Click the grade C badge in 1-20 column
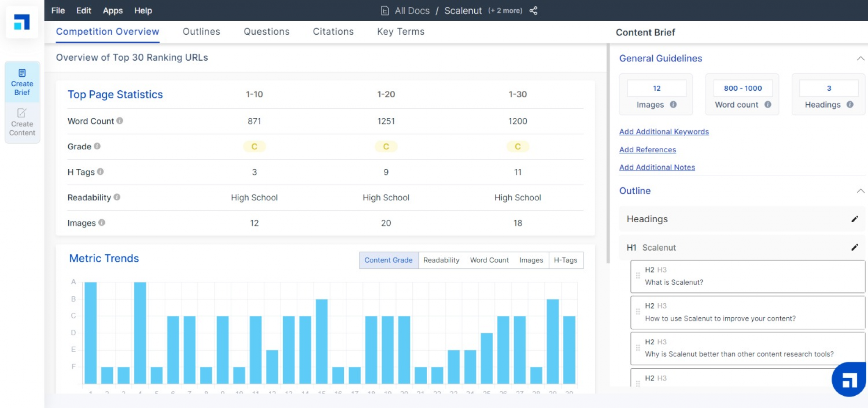Viewport: 868px width, 408px height. (x=386, y=146)
